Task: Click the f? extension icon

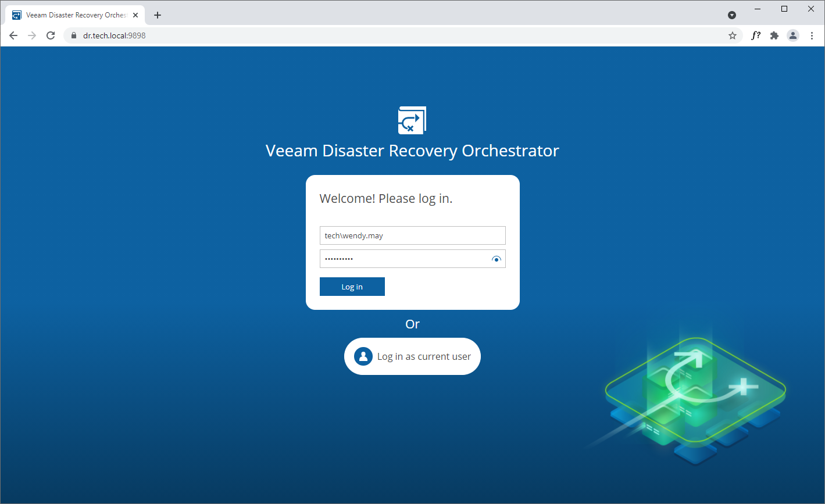Action: point(755,35)
